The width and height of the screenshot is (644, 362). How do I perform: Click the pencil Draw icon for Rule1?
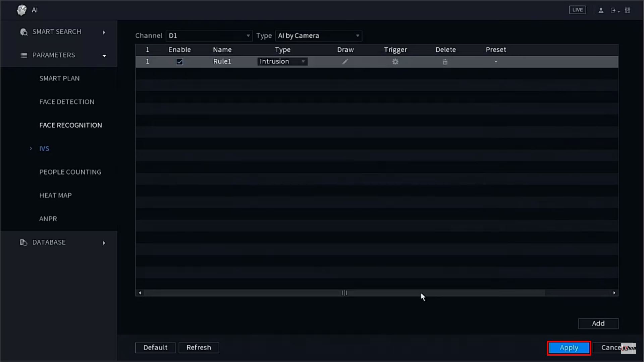(345, 62)
